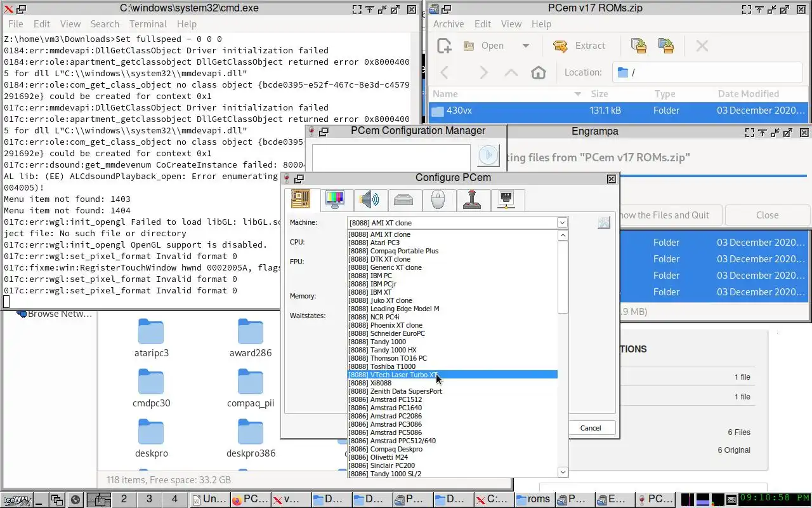Collapse the Machine combo box arrow
The image size is (812, 508).
tap(562, 223)
